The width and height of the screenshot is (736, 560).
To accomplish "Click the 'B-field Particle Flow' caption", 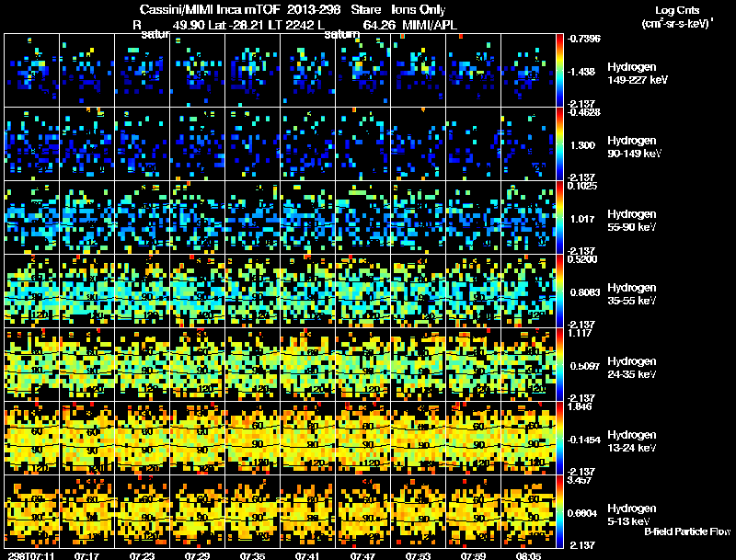I will pyautogui.click(x=687, y=531).
